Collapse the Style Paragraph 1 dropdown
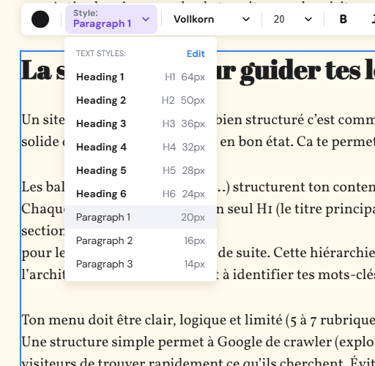This screenshot has height=366, width=375. (x=111, y=19)
